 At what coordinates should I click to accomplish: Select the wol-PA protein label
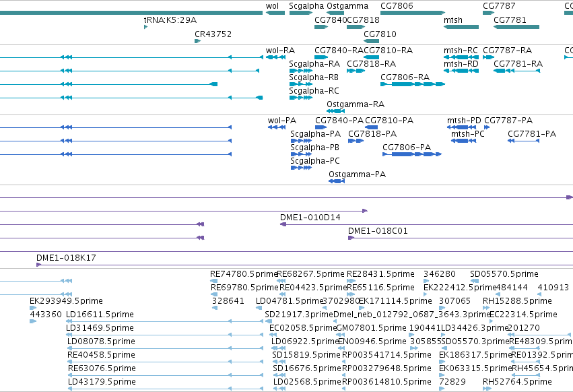(281, 121)
